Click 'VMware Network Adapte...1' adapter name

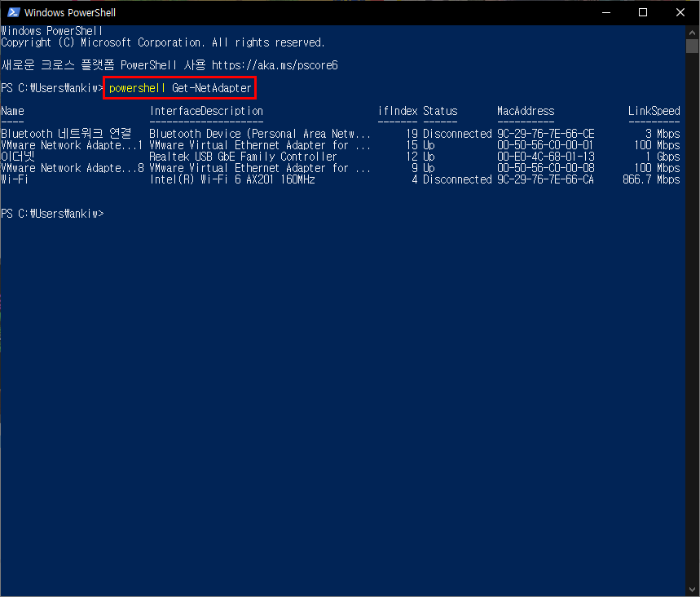click(x=72, y=145)
